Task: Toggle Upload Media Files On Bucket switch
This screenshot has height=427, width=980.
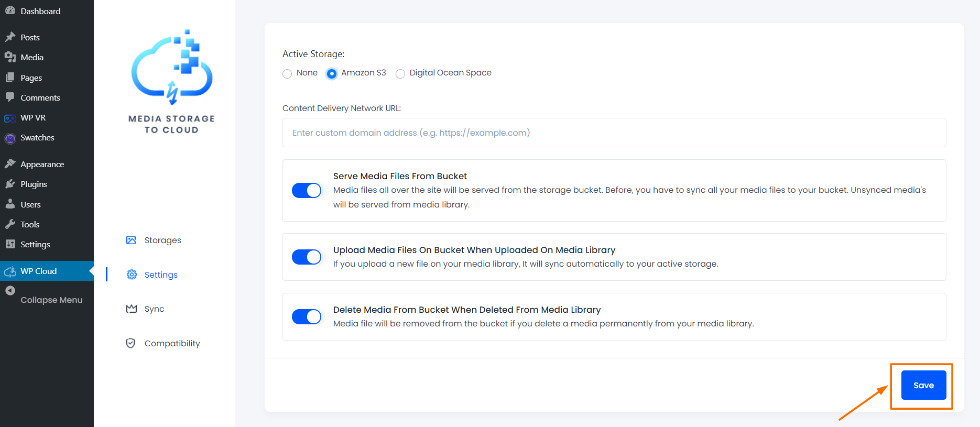Action: 307,257
